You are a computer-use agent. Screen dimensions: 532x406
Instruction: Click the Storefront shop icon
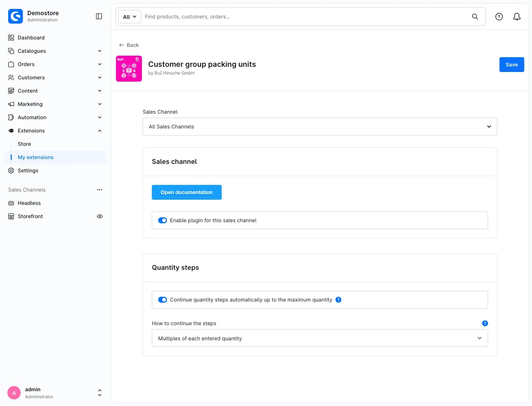[x=11, y=216]
